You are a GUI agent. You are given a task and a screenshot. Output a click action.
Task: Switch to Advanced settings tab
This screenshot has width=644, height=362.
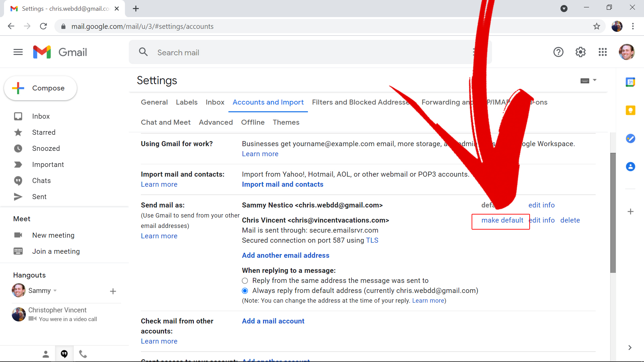pos(216,122)
